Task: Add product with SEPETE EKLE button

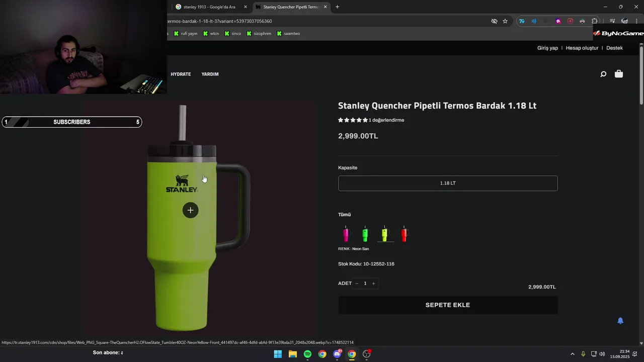Action: click(448, 305)
